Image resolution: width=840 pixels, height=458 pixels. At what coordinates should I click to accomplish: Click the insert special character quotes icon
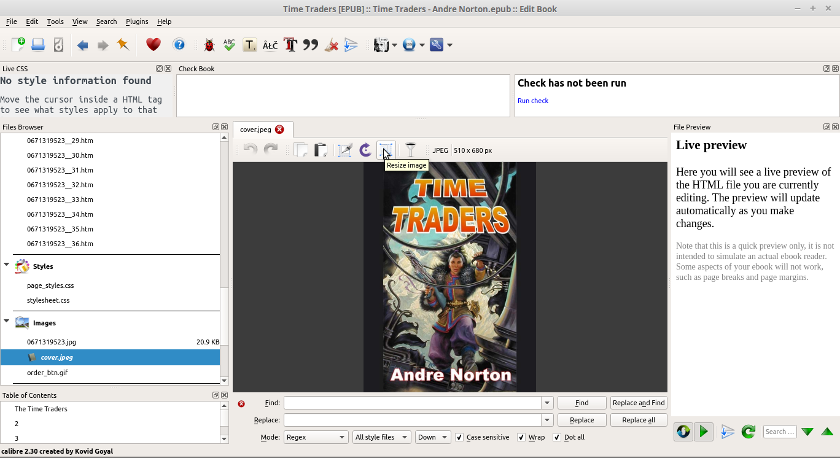point(310,45)
